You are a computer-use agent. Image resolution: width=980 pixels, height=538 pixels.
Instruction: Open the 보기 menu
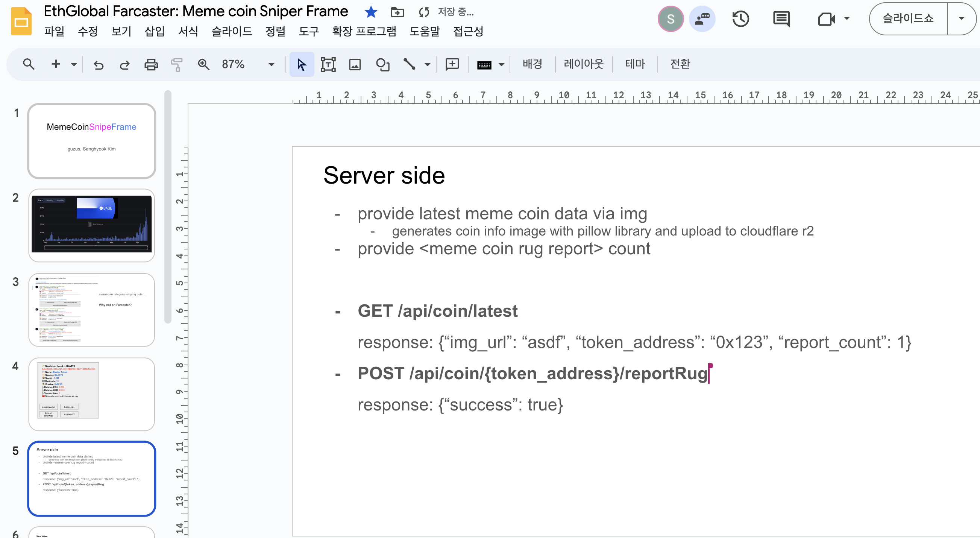(121, 31)
